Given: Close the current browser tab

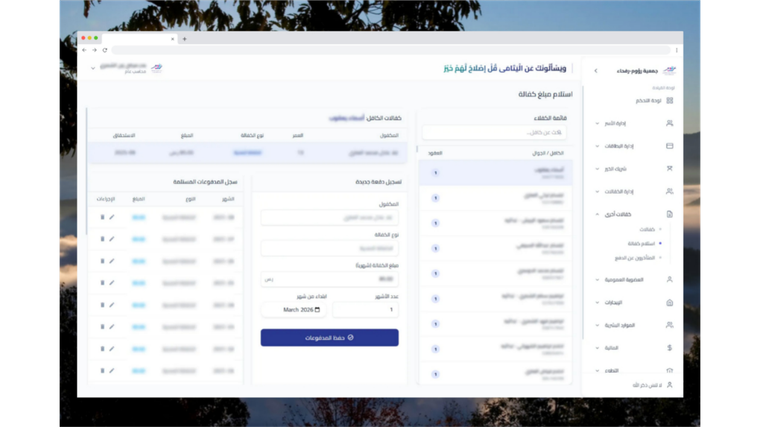Looking at the screenshot, I should pos(173,39).
